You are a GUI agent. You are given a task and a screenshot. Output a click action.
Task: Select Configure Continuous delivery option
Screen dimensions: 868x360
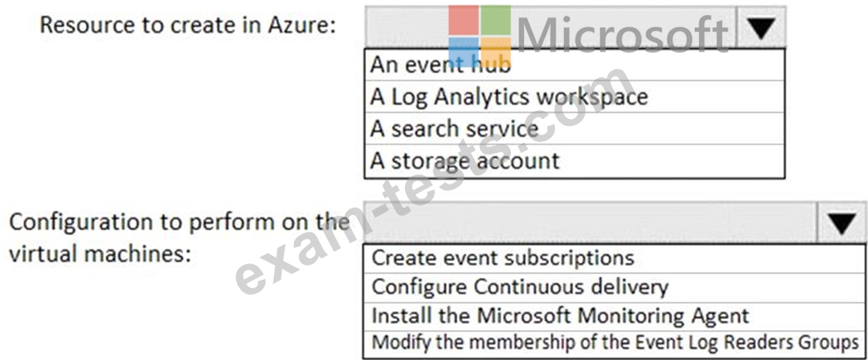tap(615, 287)
